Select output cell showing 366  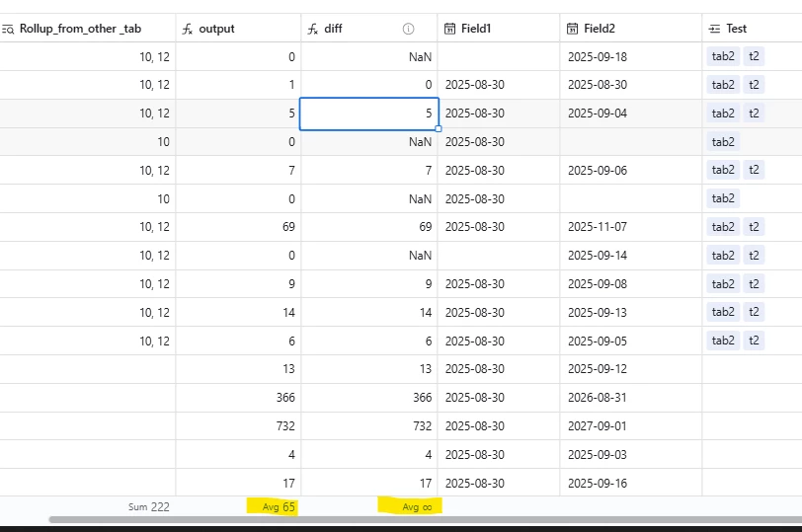[238, 398]
